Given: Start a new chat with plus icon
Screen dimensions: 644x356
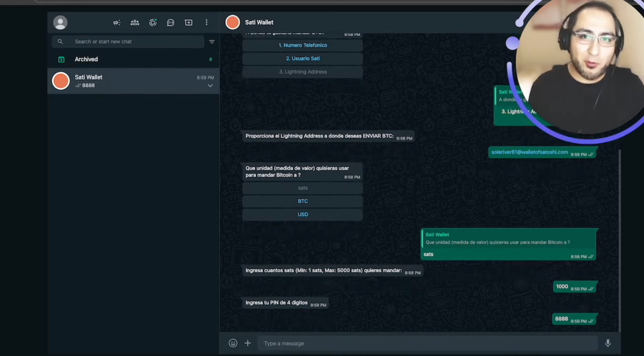Looking at the screenshot, I should 188,23.
